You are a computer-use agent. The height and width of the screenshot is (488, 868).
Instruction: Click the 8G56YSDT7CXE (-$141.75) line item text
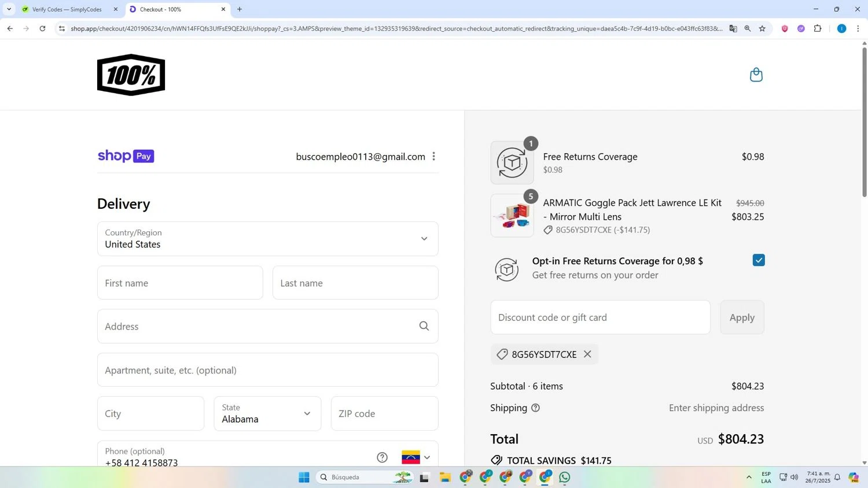pyautogui.click(x=603, y=230)
